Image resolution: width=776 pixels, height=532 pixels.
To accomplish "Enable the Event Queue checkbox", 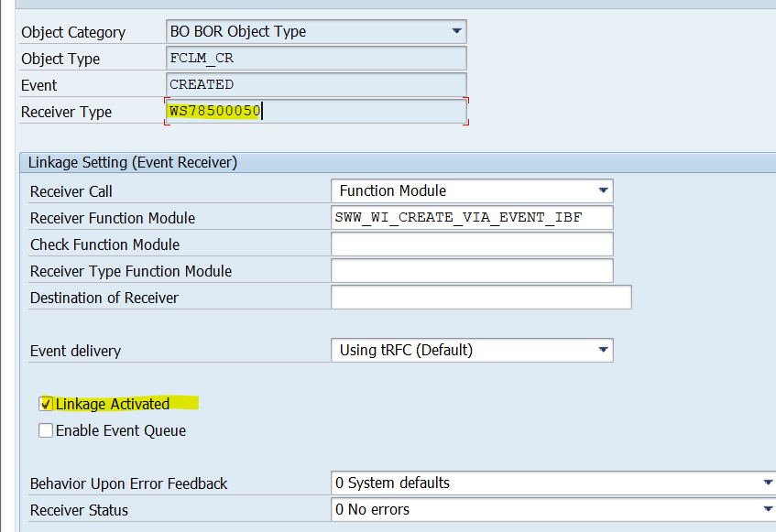I will (x=46, y=430).
